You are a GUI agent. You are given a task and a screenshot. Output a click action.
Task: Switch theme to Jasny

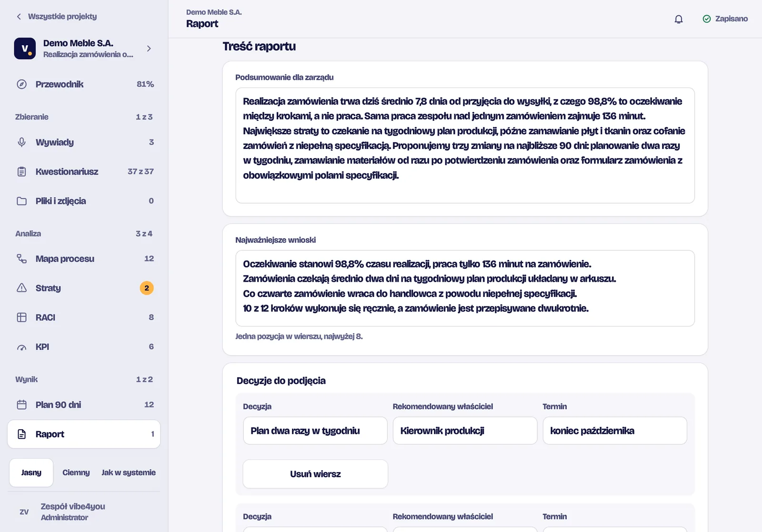point(31,473)
